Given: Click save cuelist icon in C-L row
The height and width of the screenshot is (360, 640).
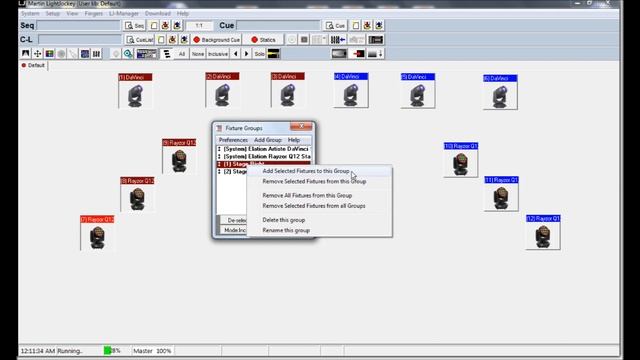Looking at the screenshot, I should (x=172, y=40).
